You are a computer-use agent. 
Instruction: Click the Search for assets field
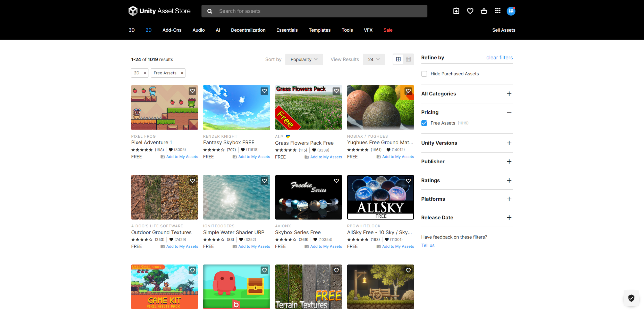click(x=314, y=11)
